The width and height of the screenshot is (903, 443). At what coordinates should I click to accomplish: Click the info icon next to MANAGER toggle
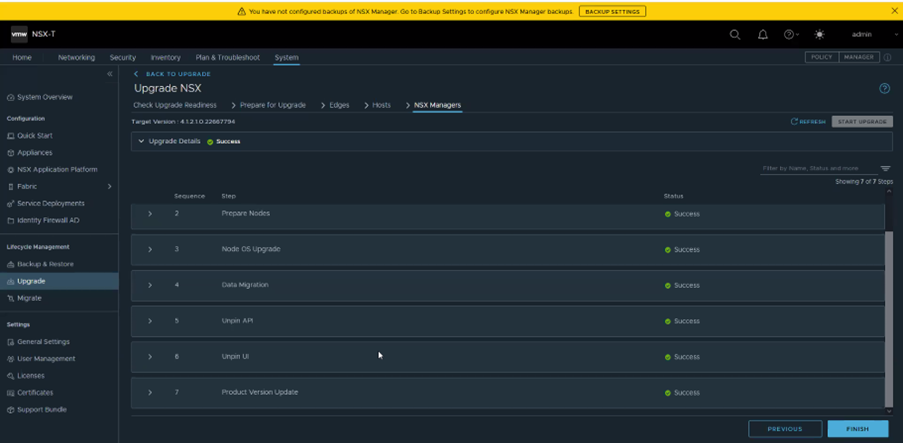[x=887, y=58]
